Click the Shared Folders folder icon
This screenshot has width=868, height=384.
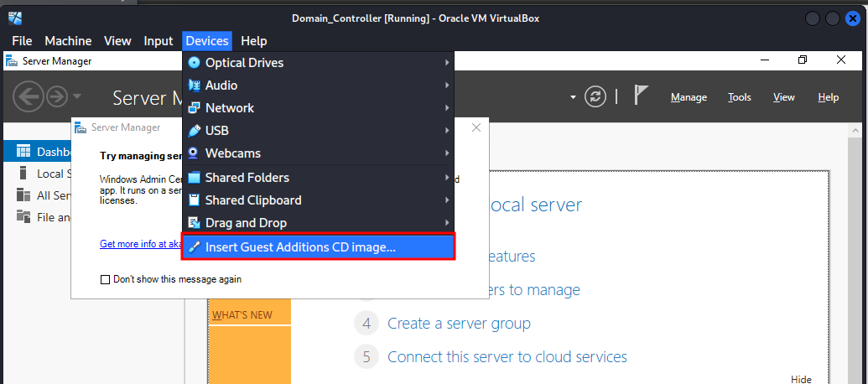tap(194, 178)
